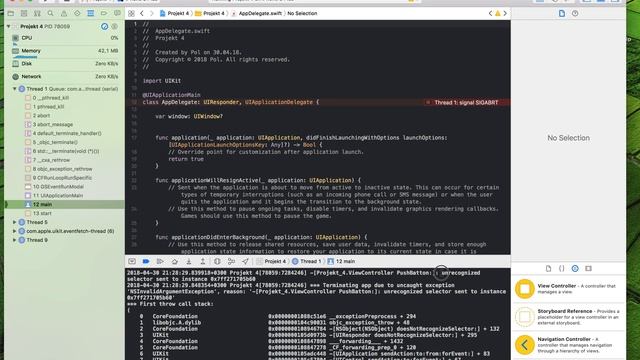Open the Network gauge report
This screenshot has height=360, width=640.
(x=64, y=77)
